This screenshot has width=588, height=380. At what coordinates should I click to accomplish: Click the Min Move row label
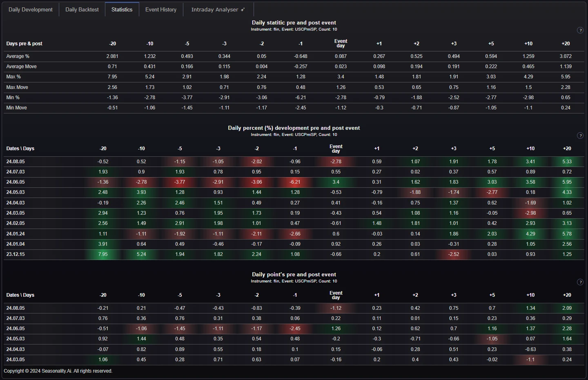click(x=16, y=108)
